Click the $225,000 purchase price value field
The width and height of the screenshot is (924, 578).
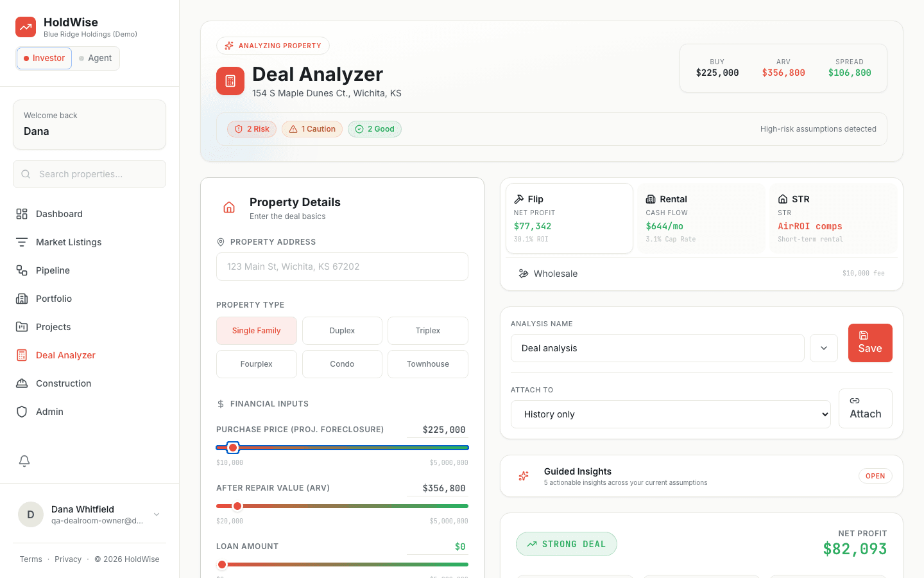[436, 430]
